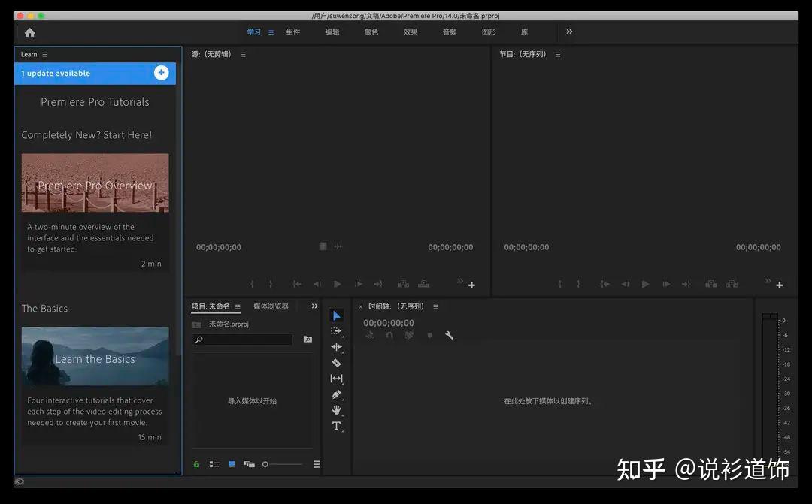The width and height of the screenshot is (812, 504).
Task: Open the Program monitor panel menu
Action: 558,54
